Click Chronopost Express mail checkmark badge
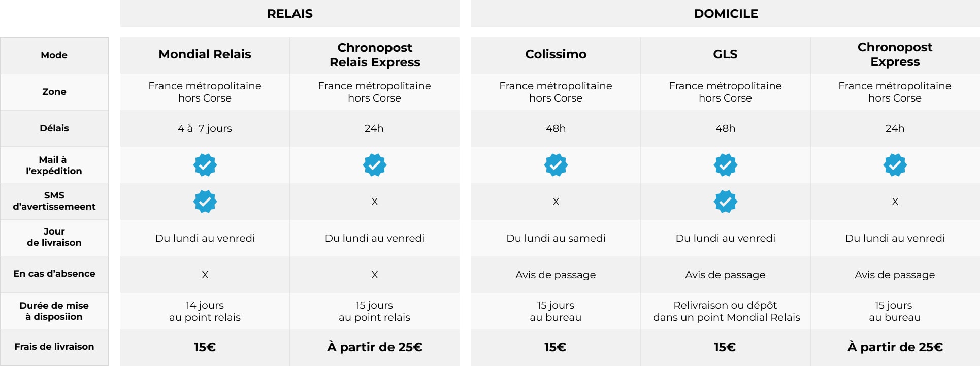980x366 pixels. point(895,165)
